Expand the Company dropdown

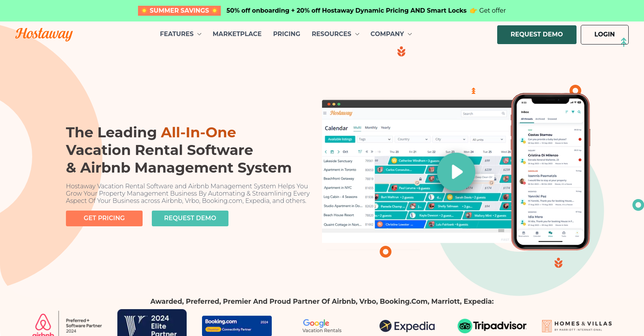(x=391, y=34)
